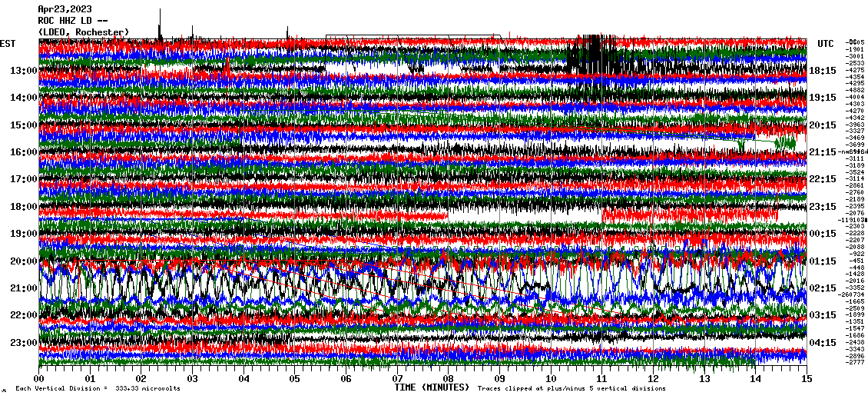Select the 16:00 EST row label
Image resolution: width=868 pixels, height=399 pixels.
[23, 152]
